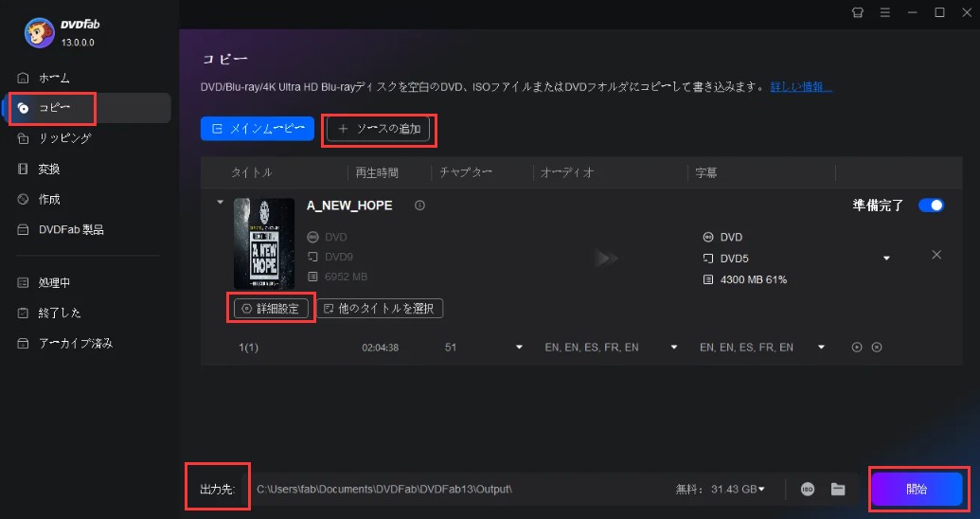Click the 6952 MB source size
The height and width of the screenshot is (519, 980).
[347, 277]
